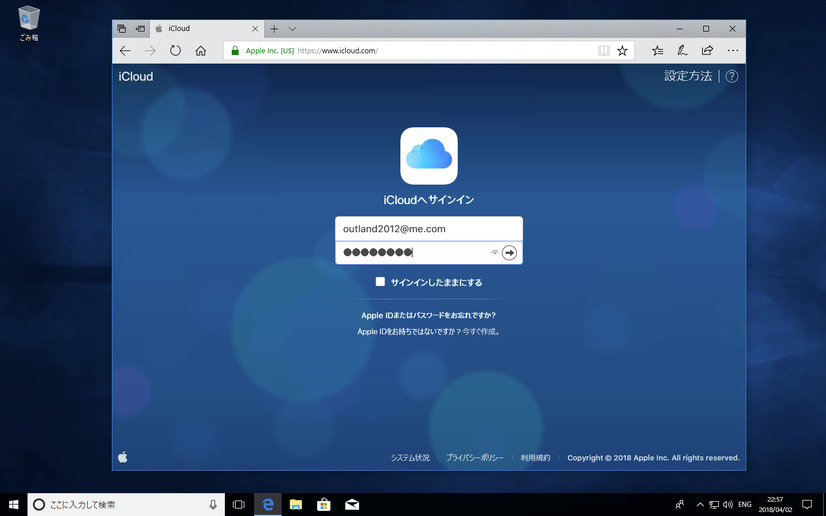Select the ごみ箱 recycle bin icon

click(28, 24)
